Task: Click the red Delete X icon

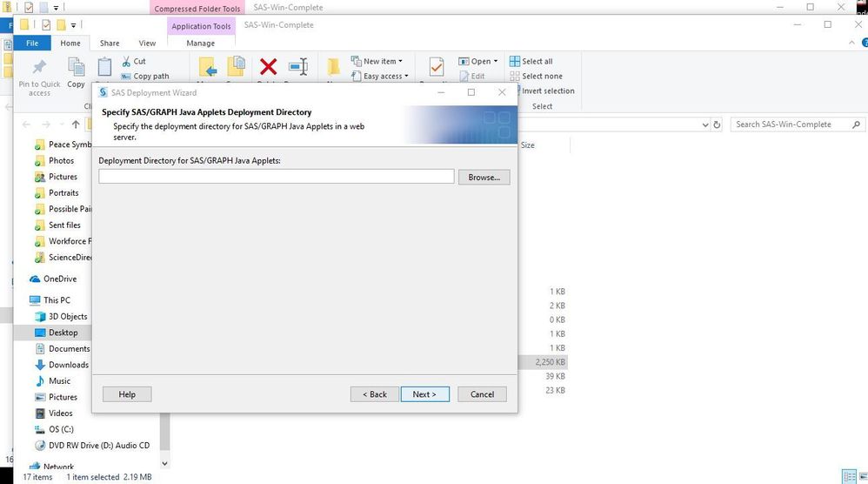Action: [269, 67]
